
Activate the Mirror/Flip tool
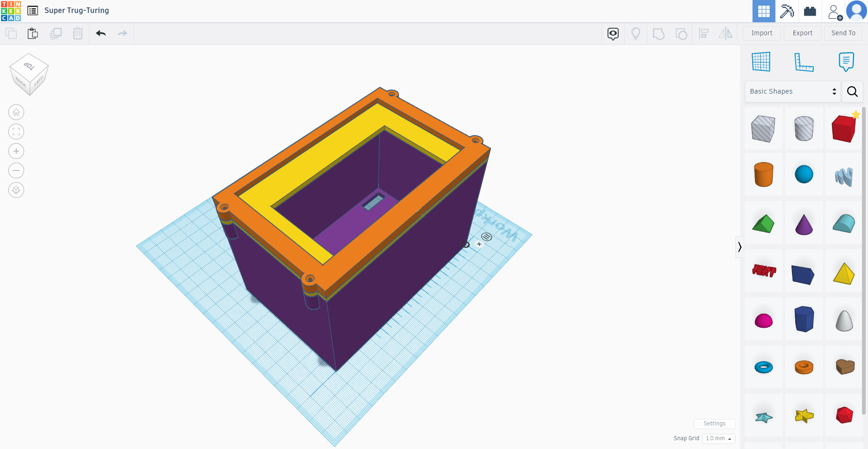(x=725, y=33)
